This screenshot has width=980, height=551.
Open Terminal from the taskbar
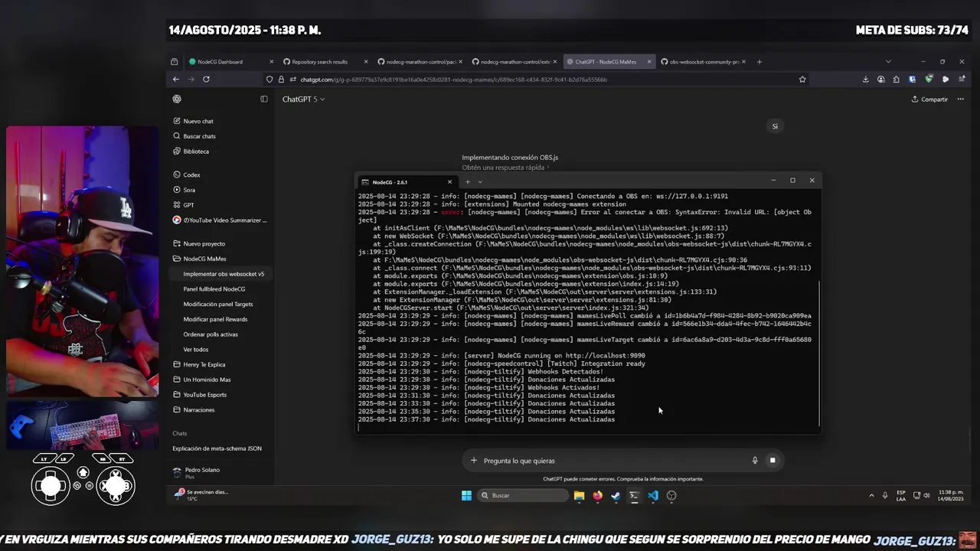click(634, 495)
